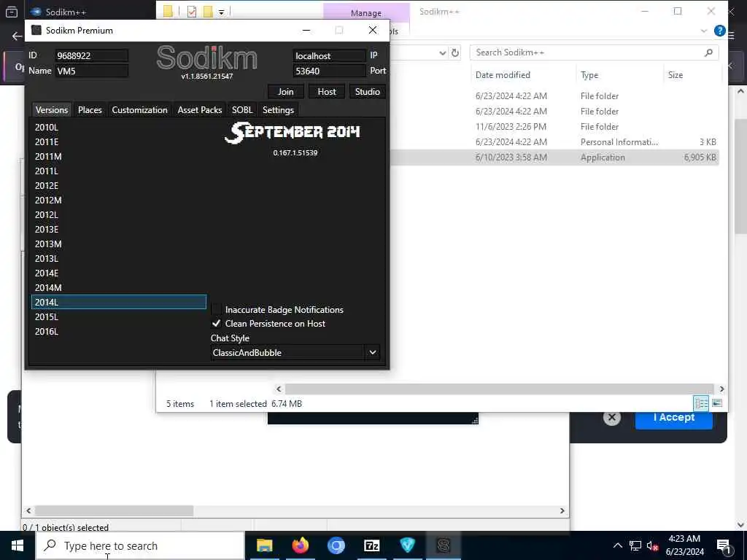Click the taskbar search box
The width and height of the screenshot is (747, 560).
(x=141, y=545)
